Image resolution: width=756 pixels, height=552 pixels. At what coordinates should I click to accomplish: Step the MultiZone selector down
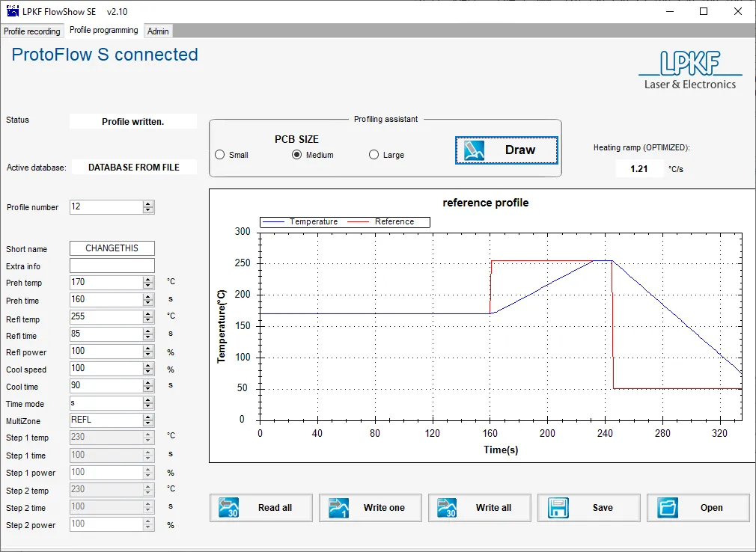tap(148, 423)
